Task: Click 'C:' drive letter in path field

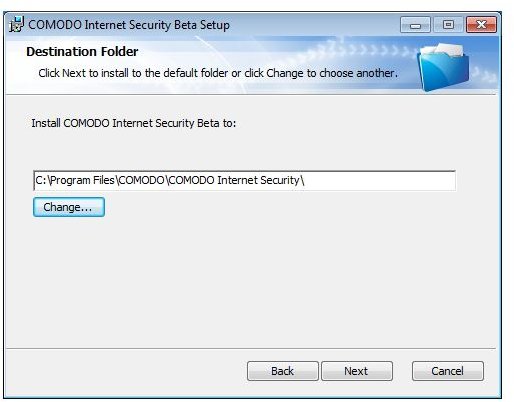Action: click(40, 180)
